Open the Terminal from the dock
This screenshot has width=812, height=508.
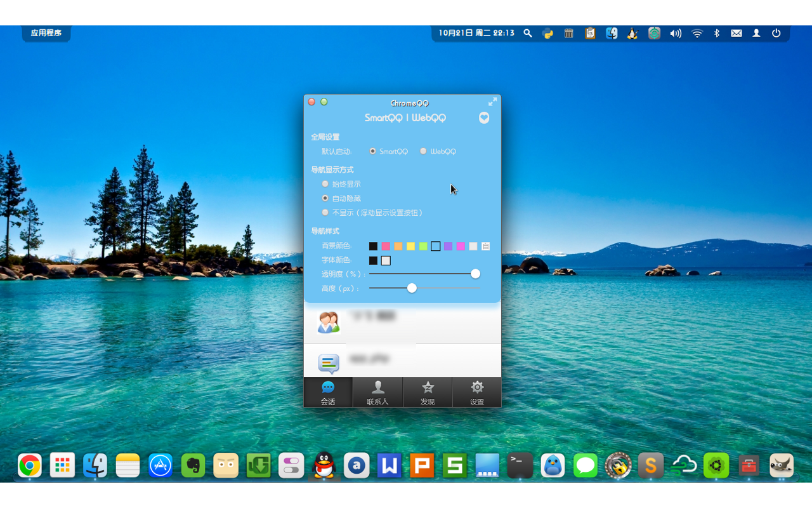[x=520, y=465]
